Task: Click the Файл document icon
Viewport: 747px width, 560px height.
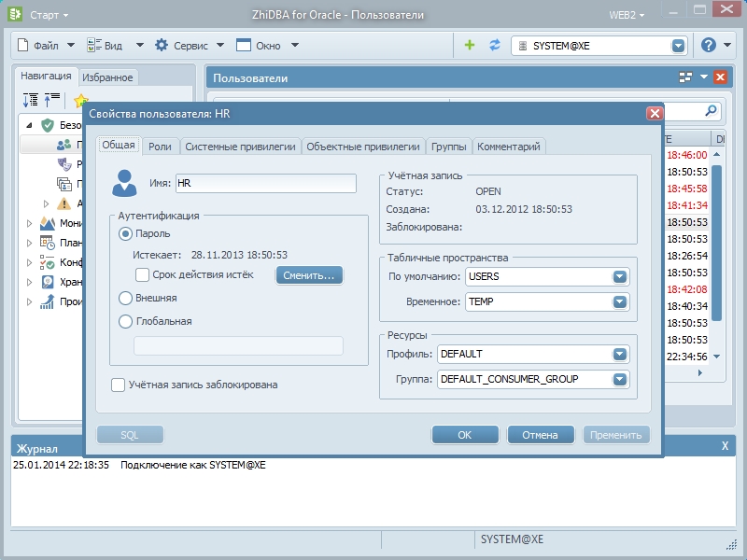Action: click(22, 45)
